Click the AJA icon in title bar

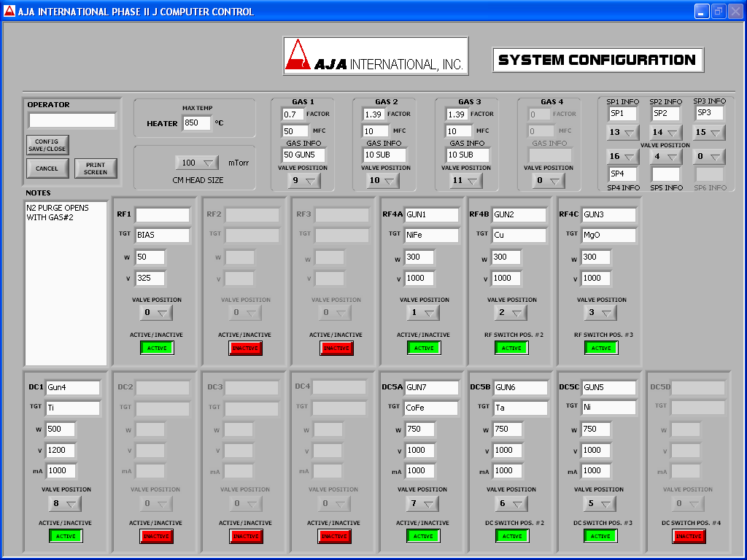point(9,11)
